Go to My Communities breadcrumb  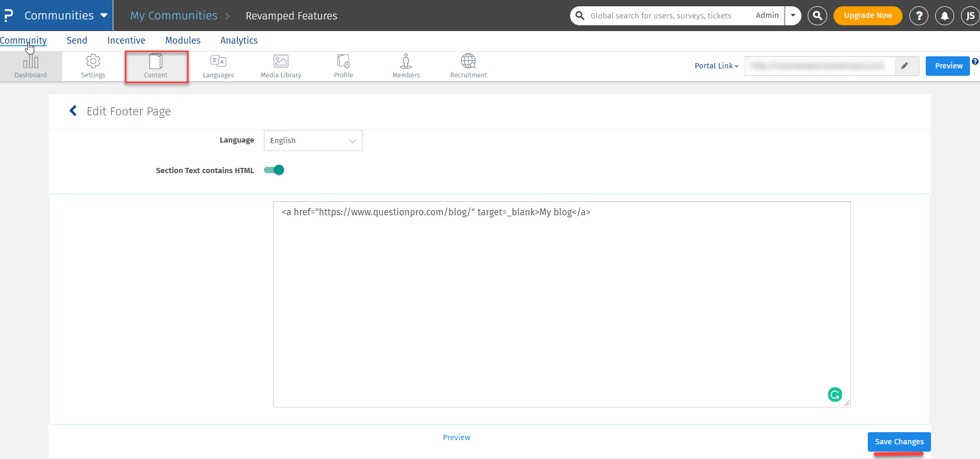(174, 16)
